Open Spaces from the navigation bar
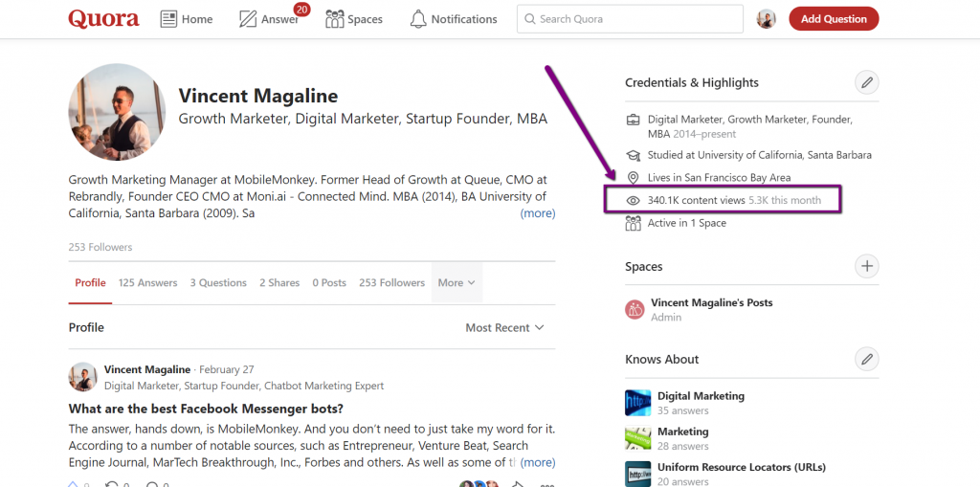This screenshot has width=980, height=487. 354,19
